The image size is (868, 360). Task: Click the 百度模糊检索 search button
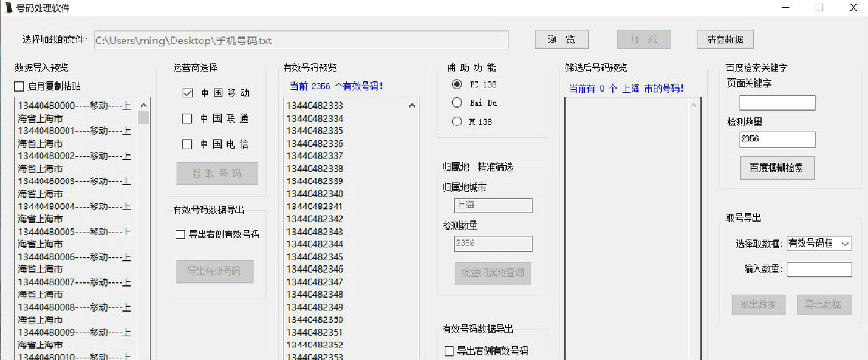pyautogui.click(x=777, y=167)
